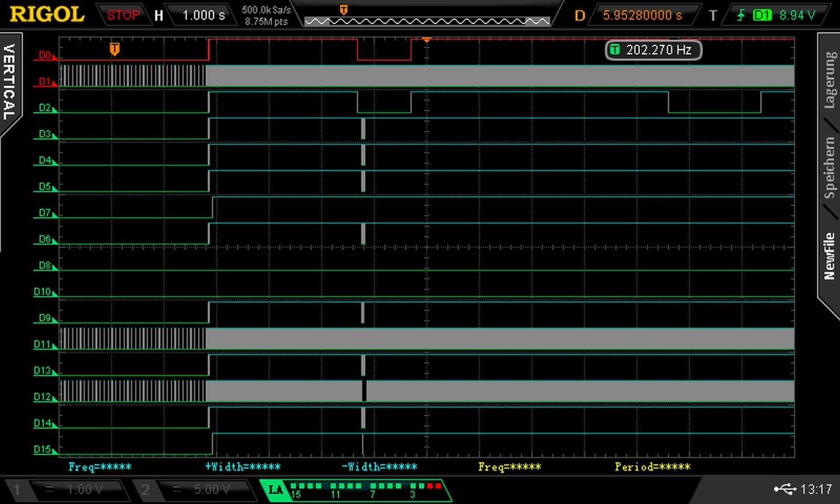Click the LA channel group labeled 15

[306, 490]
